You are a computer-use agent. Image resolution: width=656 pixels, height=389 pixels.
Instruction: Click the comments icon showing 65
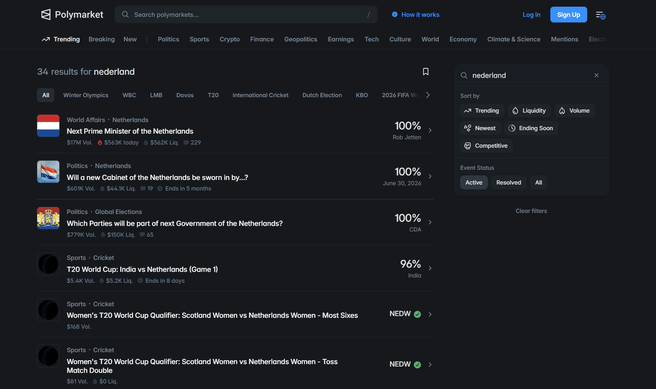(142, 235)
